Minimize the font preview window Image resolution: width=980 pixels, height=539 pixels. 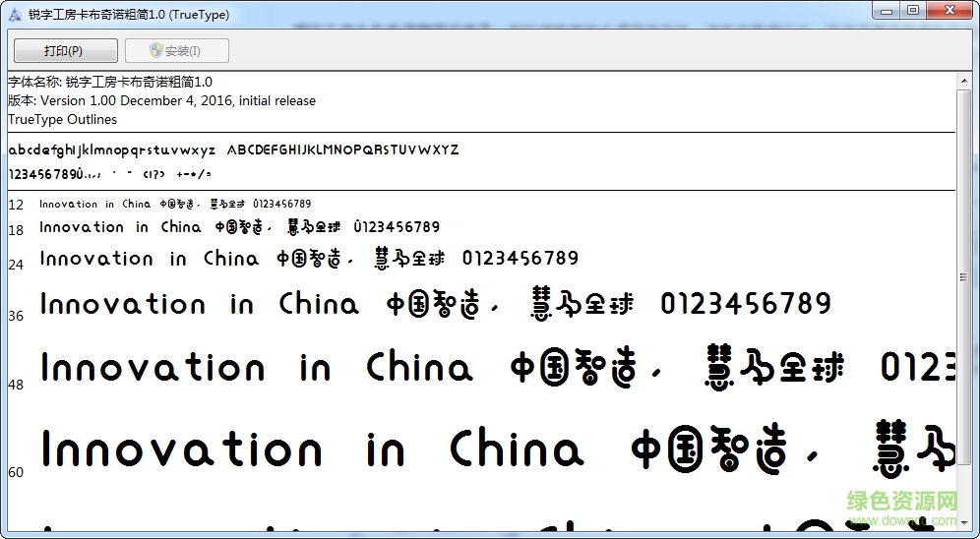pyautogui.click(x=886, y=11)
